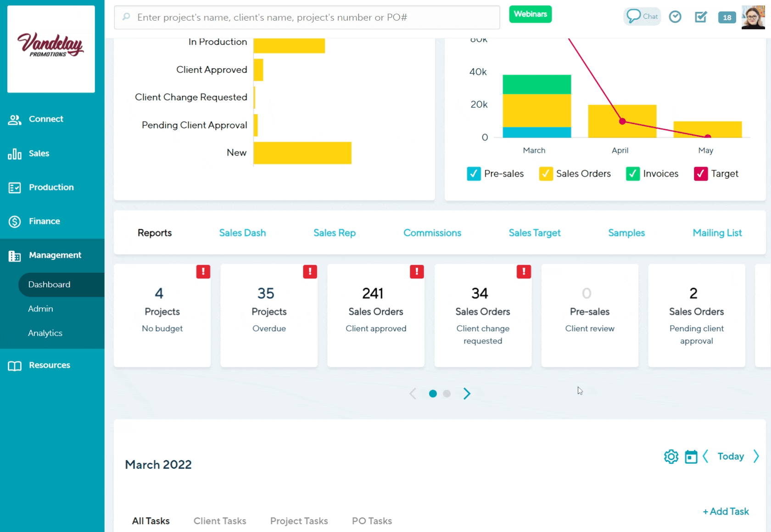Screen dimensions: 771x532
Task: Expand the Sales sidebar menu
Action: click(39, 154)
